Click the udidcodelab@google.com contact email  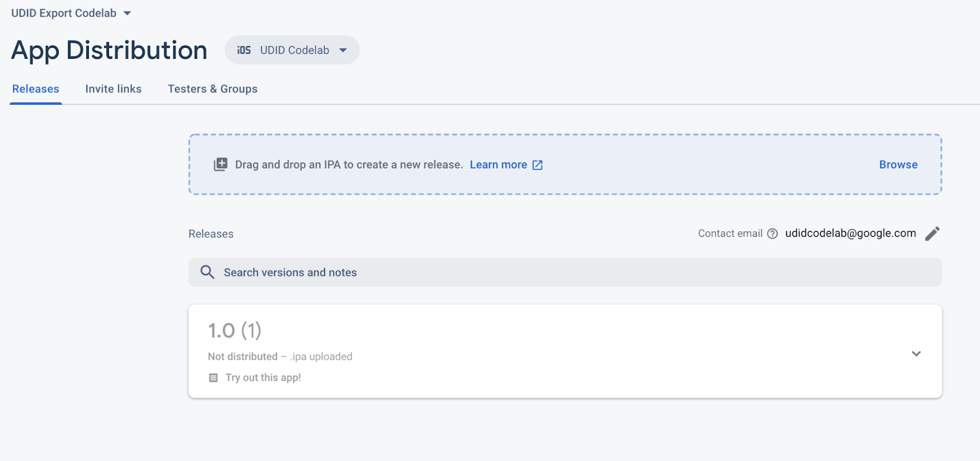[850, 233]
